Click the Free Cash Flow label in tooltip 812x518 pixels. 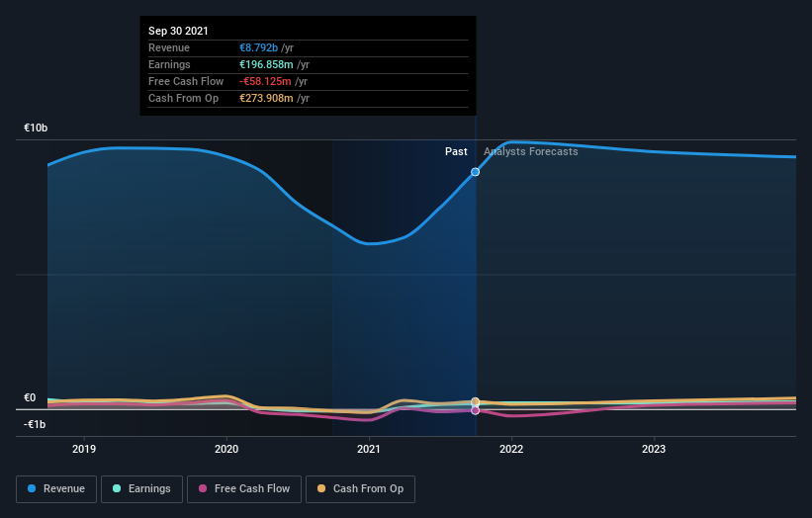coord(186,81)
